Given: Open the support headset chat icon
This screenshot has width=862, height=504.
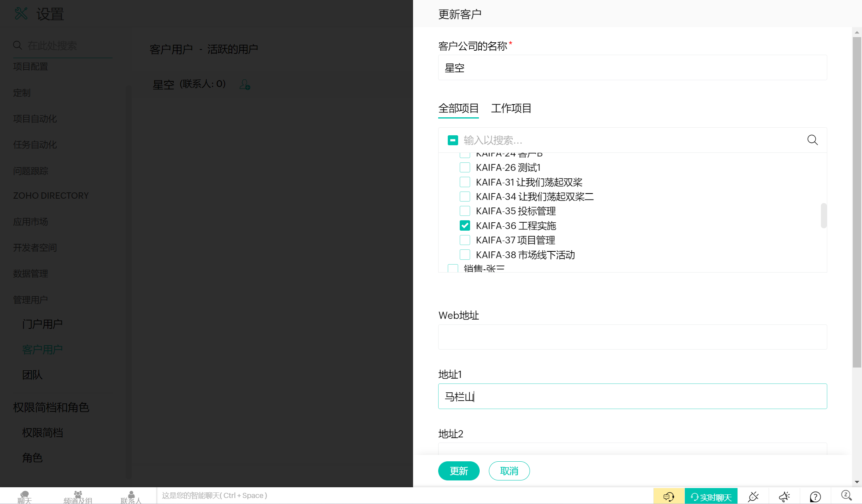Looking at the screenshot, I should pos(669,496).
